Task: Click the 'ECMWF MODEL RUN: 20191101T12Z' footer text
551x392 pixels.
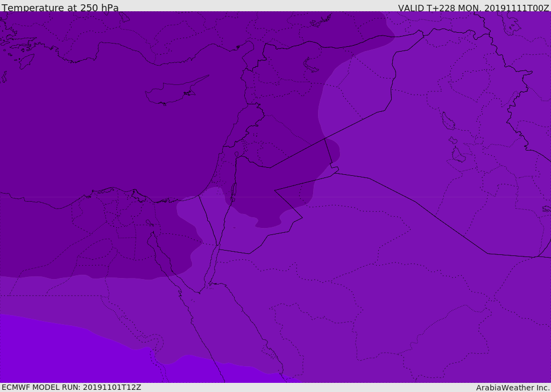Action: 72,387
